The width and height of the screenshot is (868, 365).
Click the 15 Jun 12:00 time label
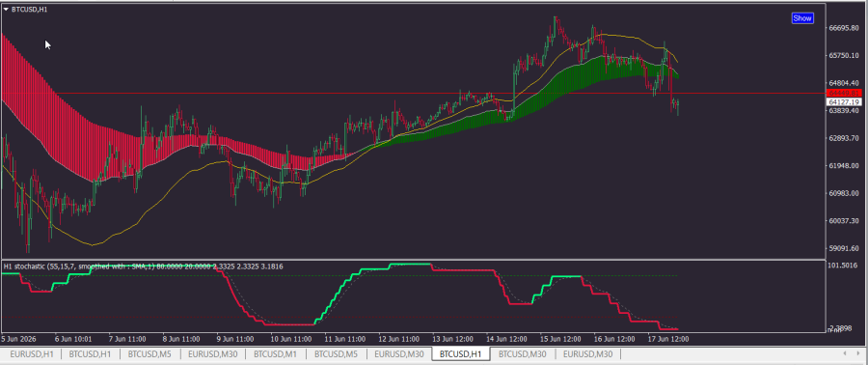click(560, 338)
